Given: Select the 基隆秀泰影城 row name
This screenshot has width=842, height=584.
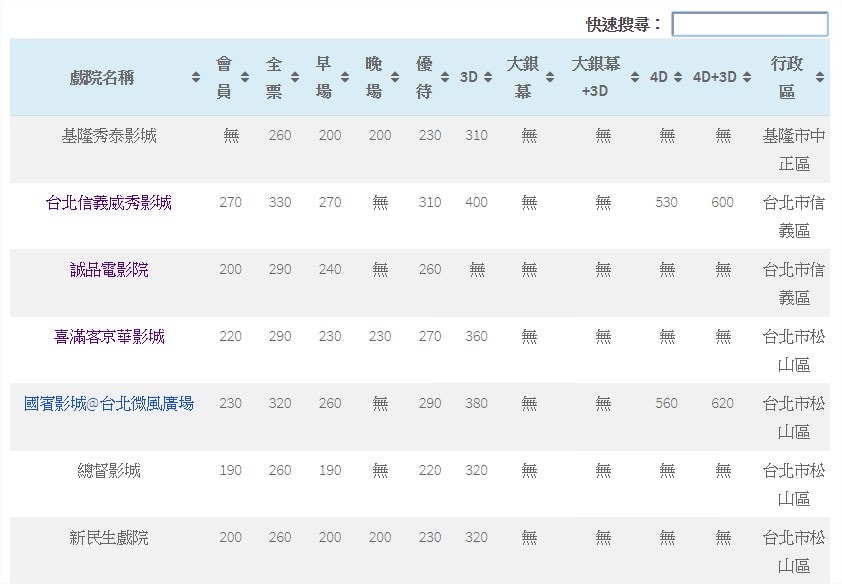Looking at the screenshot, I should coord(109,136).
